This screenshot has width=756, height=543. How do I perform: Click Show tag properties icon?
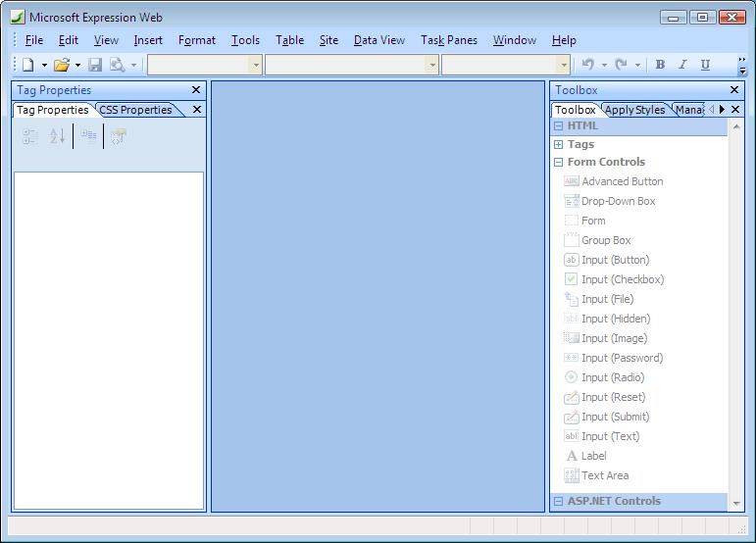[118, 136]
